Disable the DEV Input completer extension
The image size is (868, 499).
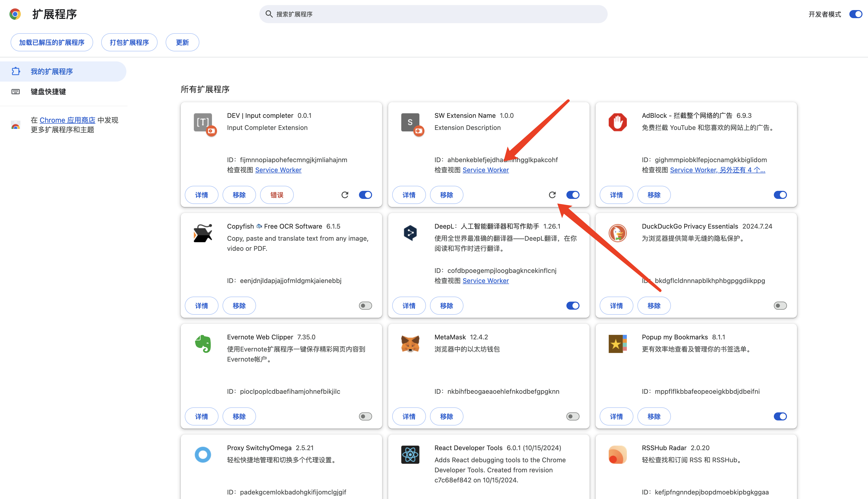pos(365,195)
